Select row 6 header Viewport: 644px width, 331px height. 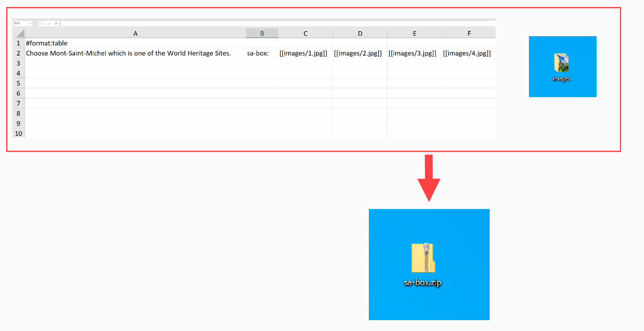19,94
